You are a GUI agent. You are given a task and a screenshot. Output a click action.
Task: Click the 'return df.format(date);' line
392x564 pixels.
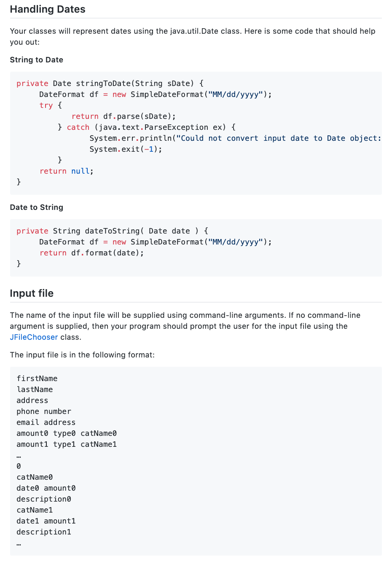point(91,253)
